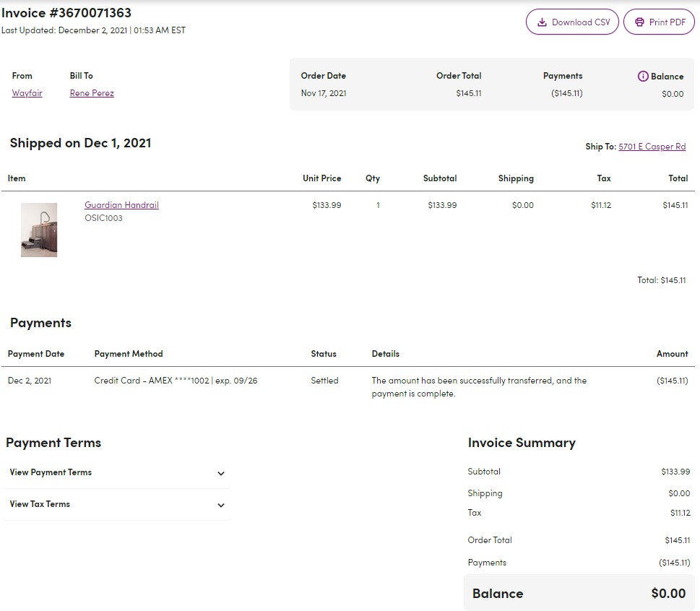
Task: Expand View Payment Terms
Action: point(117,472)
